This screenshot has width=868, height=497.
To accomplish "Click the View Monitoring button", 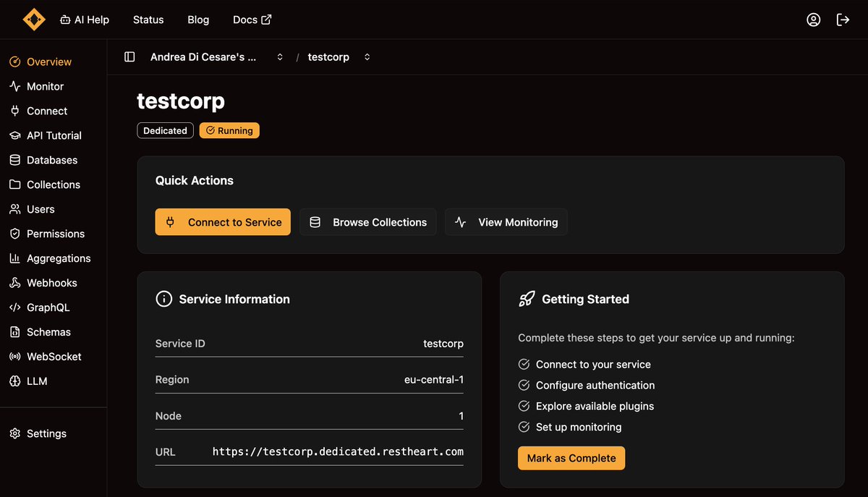I will click(x=506, y=222).
